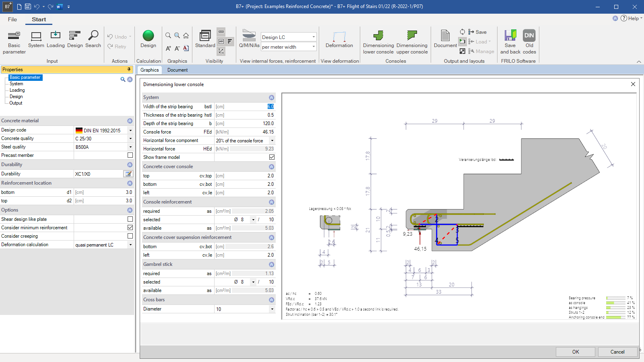The width and height of the screenshot is (644, 362).
Task: Click Dimensioning lower console icon
Action: click(x=378, y=42)
